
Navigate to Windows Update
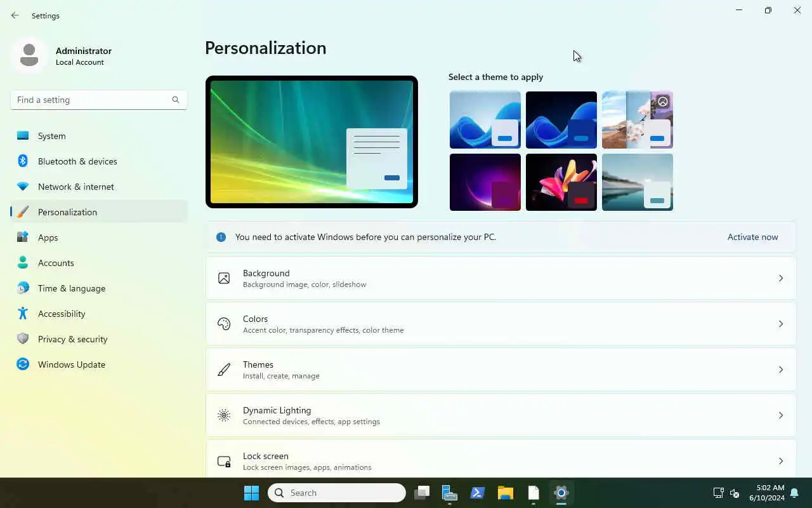tap(99, 364)
